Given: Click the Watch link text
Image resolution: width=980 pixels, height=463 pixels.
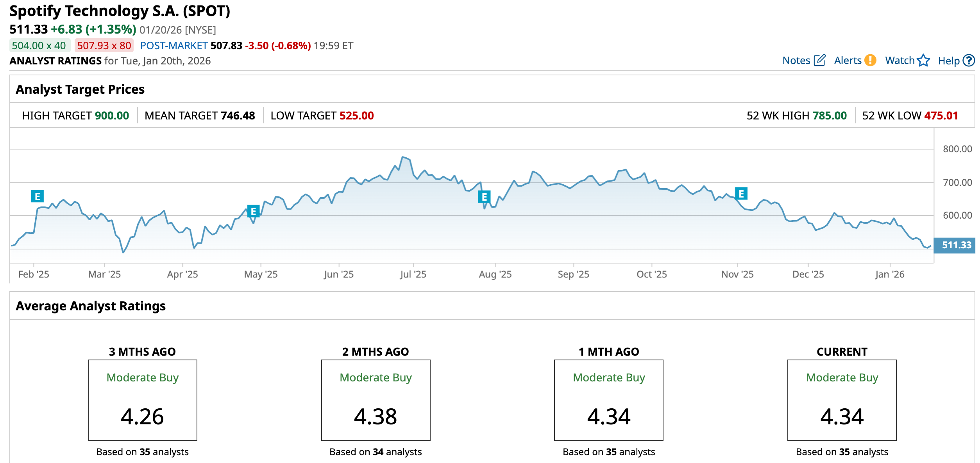Looking at the screenshot, I should point(900,61).
